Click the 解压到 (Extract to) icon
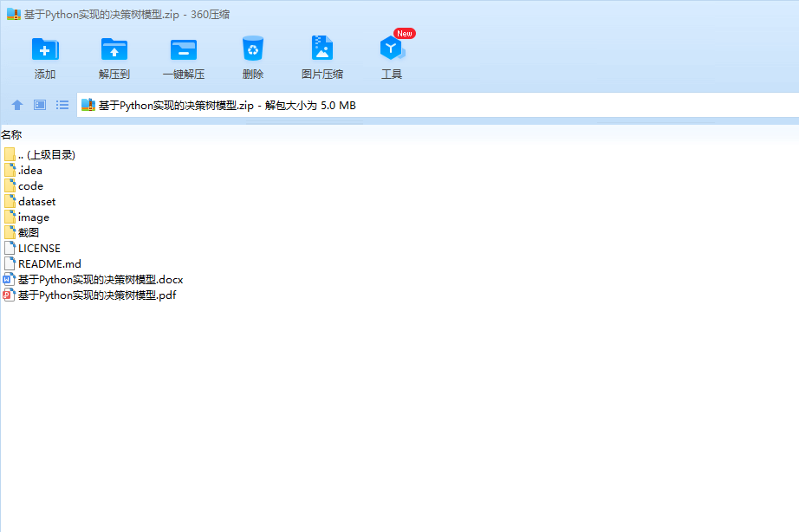799x532 pixels. coord(114,50)
